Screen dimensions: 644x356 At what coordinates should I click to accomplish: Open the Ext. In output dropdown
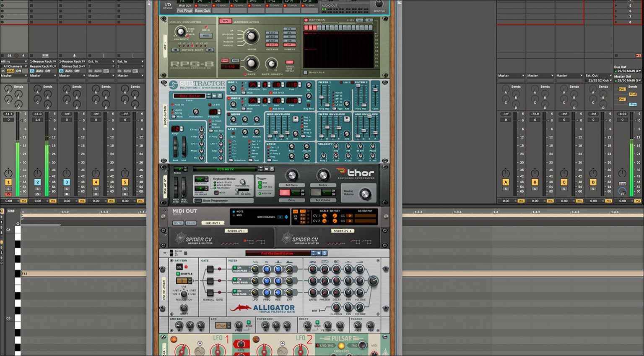point(101,61)
